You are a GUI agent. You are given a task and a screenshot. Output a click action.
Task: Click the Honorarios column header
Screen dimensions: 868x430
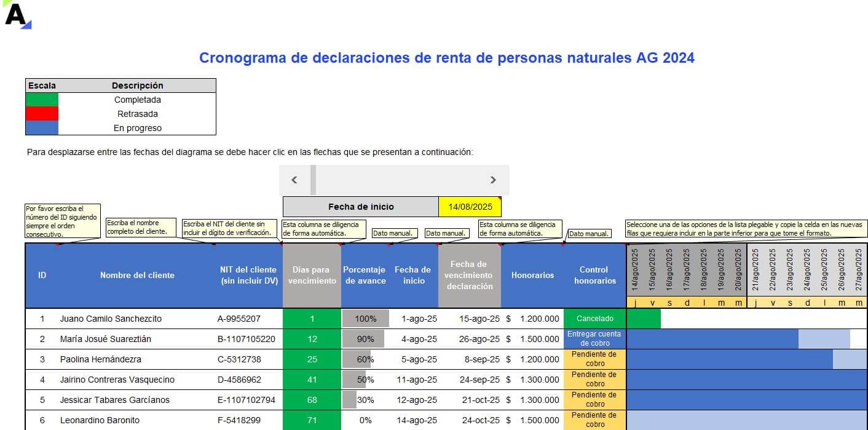(x=532, y=276)
